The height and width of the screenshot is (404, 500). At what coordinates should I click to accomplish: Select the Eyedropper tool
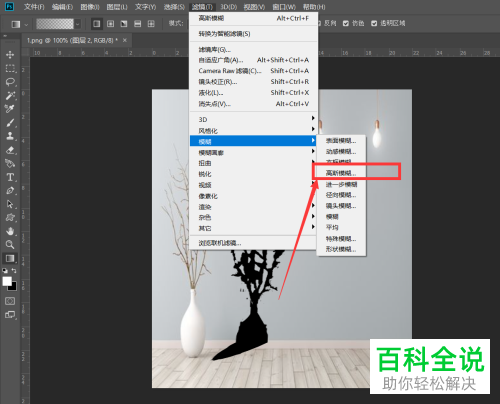click(x=10, y=109)
